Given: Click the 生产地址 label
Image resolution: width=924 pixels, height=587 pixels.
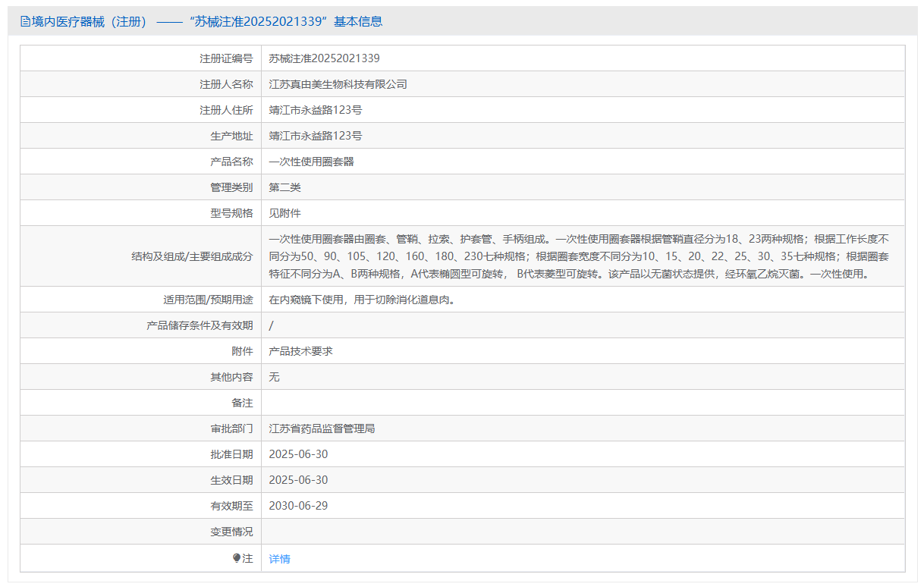Looking at the screenshot, I should click(231, 136).
